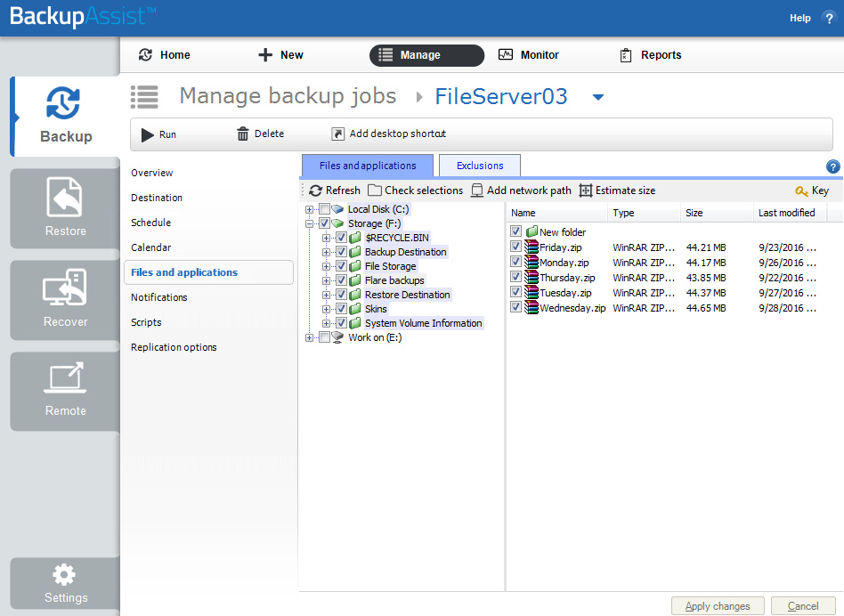Uncheck the Tuesday.zip file checkbox
The width and height of the screenshot is (844, 616).
(x=516, y=292)
